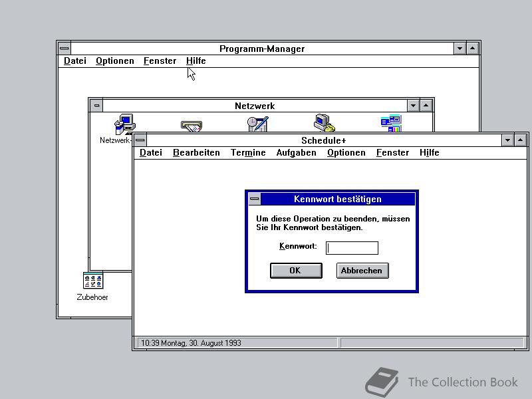Open the Netzwerk icon with computer and printer

pyautogui.click(x=125, y=124)
